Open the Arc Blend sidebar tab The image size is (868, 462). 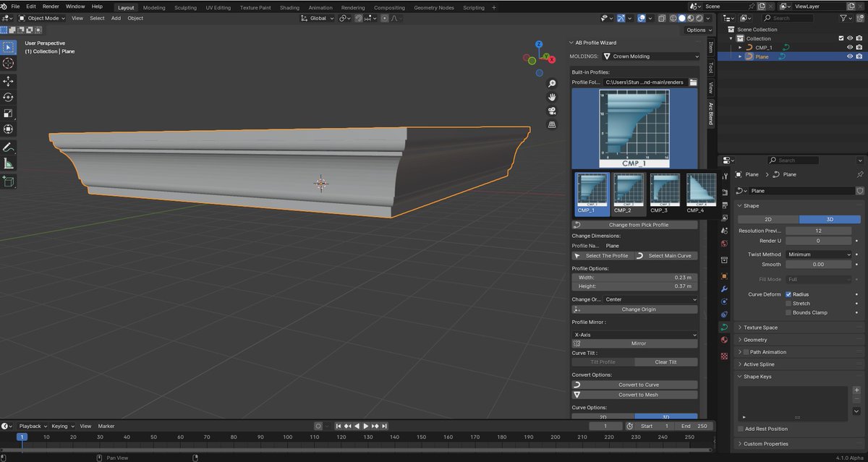[x=710, y=114]
